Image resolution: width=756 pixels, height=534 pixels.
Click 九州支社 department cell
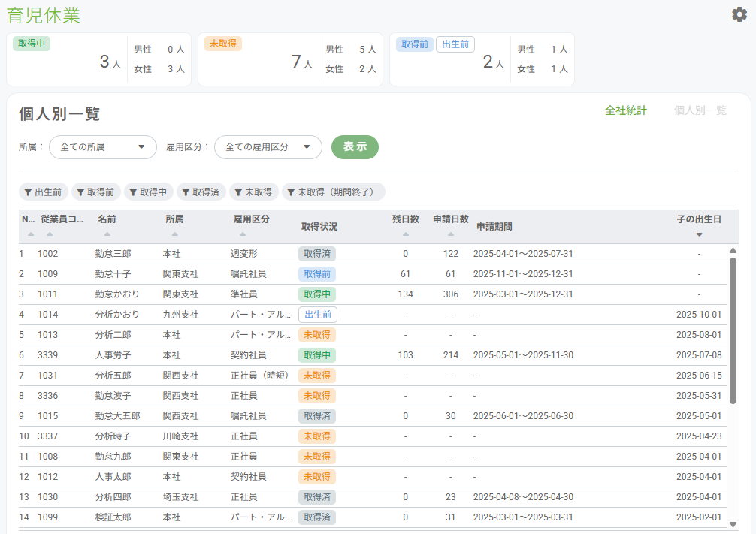coord(181,314)
